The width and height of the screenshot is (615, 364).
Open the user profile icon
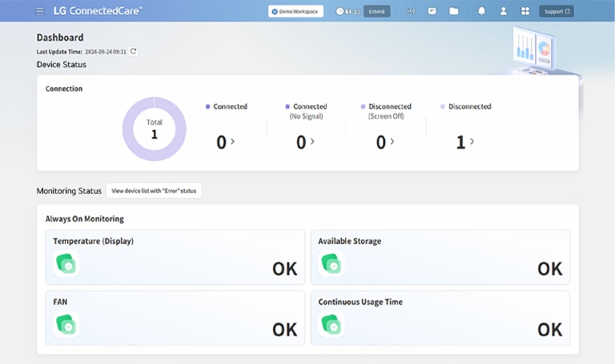[x=503, y=11]
